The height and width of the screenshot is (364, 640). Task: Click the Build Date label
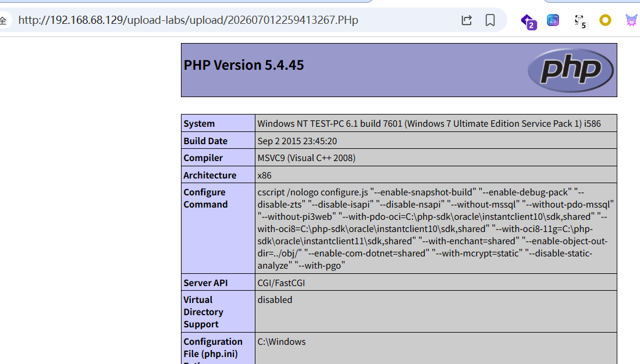[x=205, y=141]
